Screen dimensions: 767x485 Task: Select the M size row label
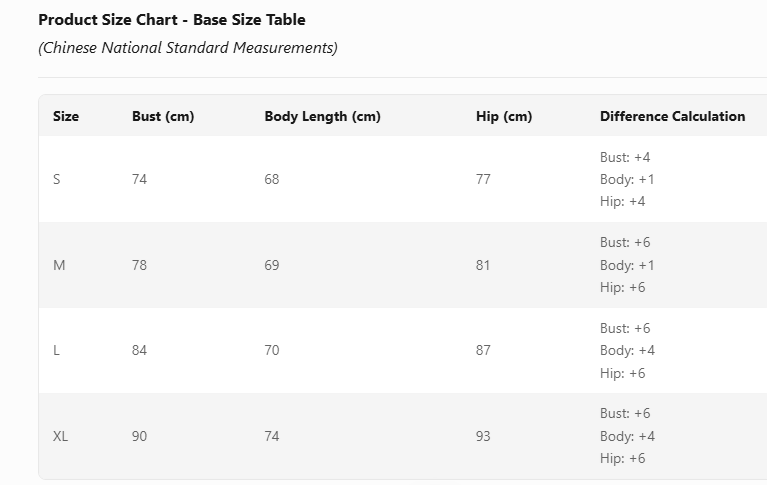tap(59, 265)
